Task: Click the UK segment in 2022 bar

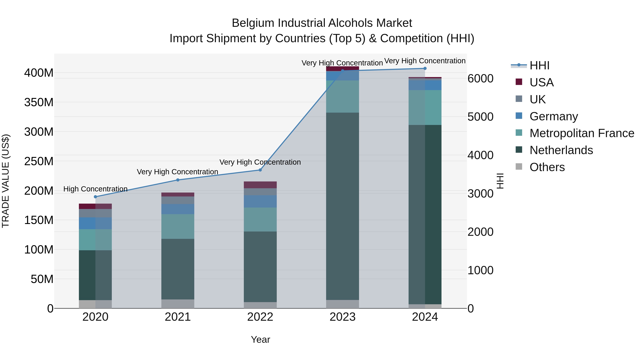Action: (x=260, y=192)
